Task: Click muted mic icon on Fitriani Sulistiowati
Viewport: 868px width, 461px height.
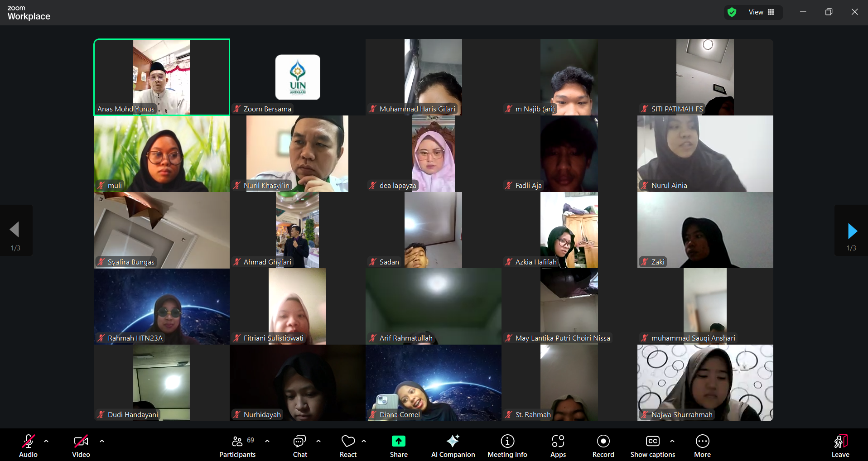Action: (x=237, y=338)
